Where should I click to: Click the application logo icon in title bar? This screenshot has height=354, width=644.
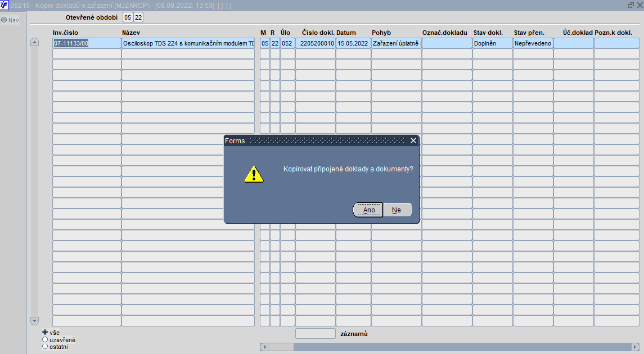[x=4, y=5]
